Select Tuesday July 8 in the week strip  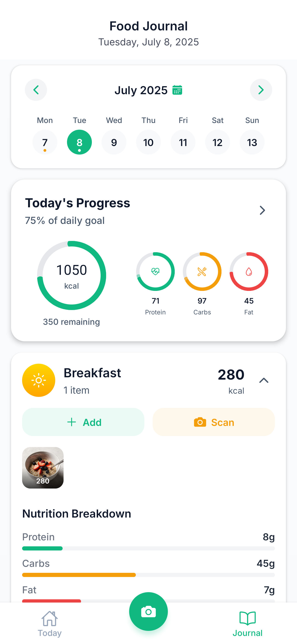(x=79, y=142)
